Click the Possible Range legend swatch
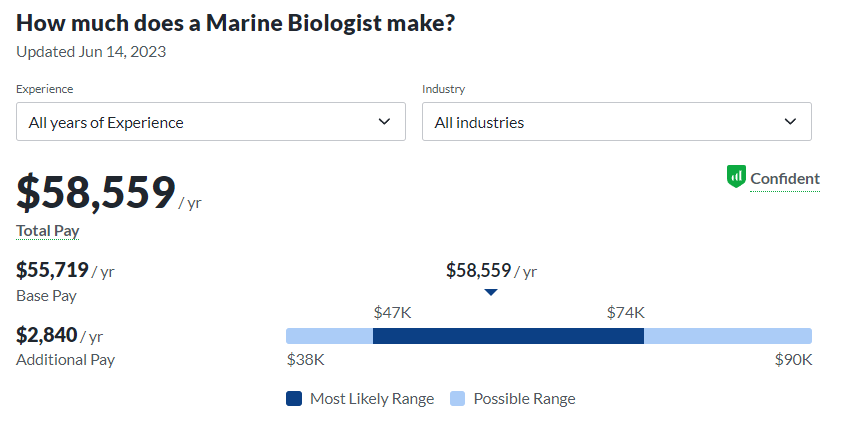The width and height of the screenshot is (850, 423). [x=458, y=398]
